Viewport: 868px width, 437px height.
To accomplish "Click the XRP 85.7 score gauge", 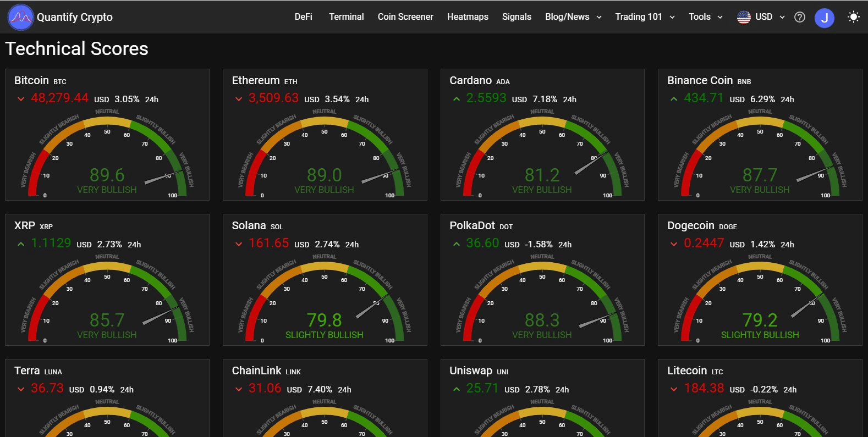I will pos(107,298).
